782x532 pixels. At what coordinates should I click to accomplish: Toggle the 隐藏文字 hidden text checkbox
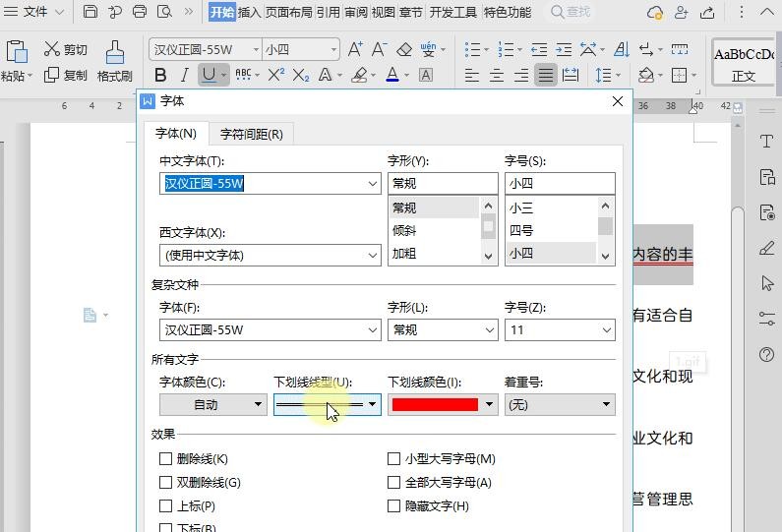click(394, 506)
